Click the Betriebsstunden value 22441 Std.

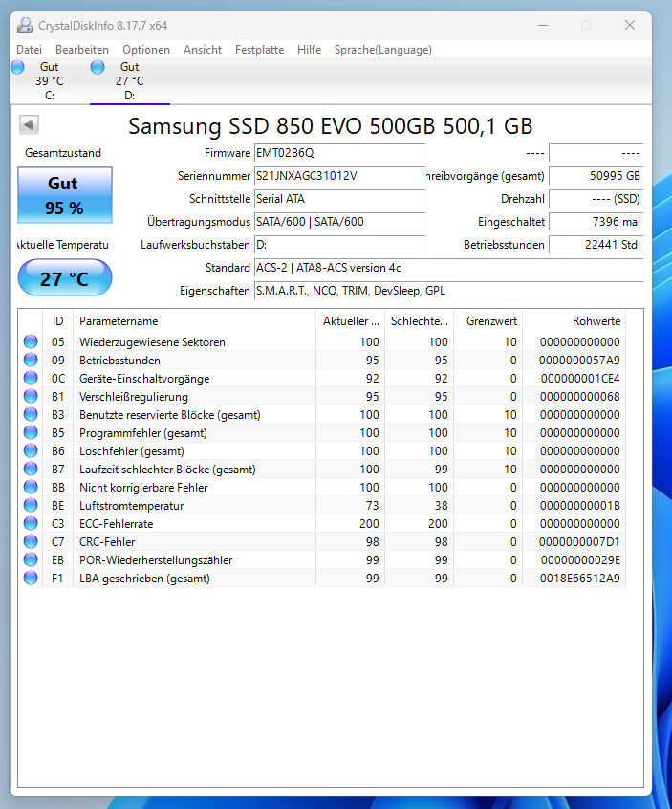(596, 245)
